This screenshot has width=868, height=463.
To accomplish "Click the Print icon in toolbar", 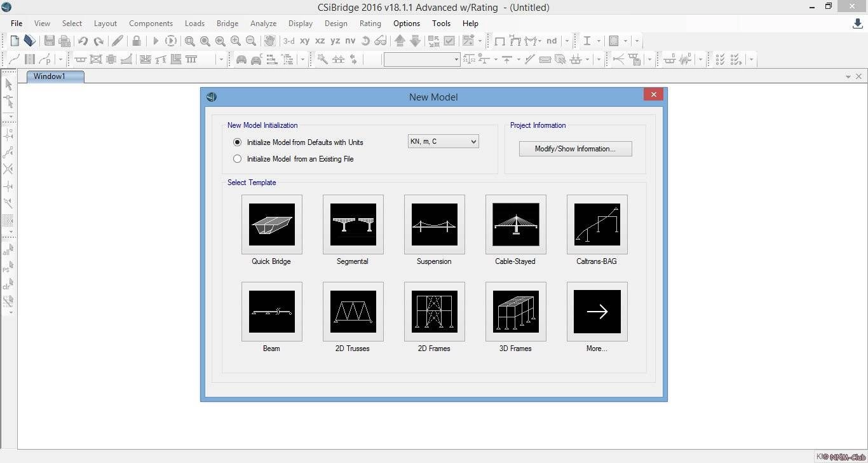I will [x=64, y=41].
